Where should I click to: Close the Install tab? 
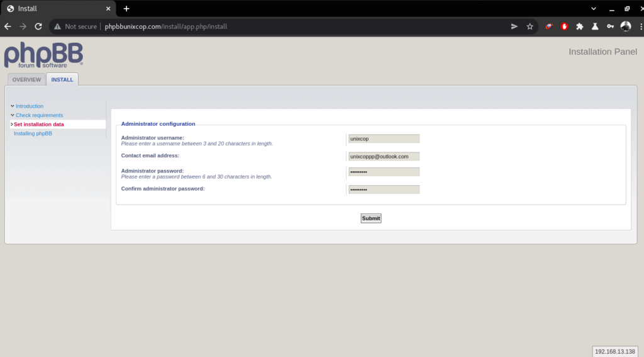[x=108, y=9]
